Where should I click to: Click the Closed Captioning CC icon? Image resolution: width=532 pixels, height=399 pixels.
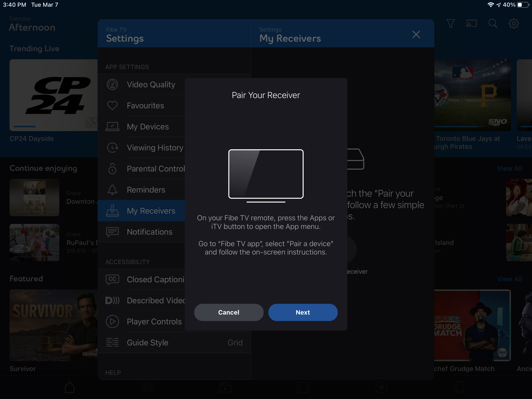[112, 279]
